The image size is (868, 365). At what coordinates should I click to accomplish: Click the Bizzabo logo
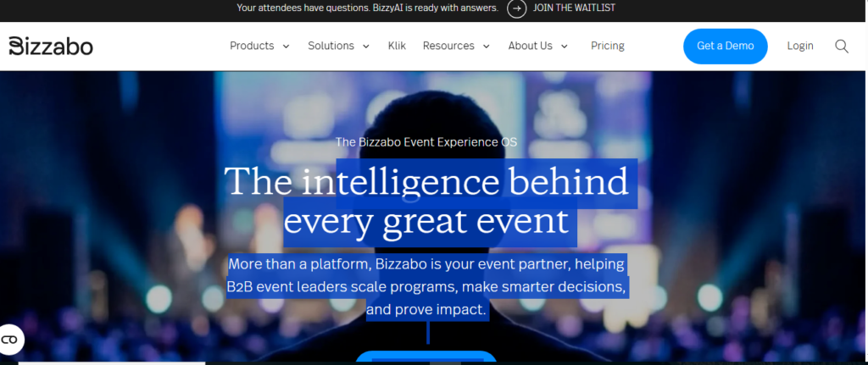[x=51, y=47]
